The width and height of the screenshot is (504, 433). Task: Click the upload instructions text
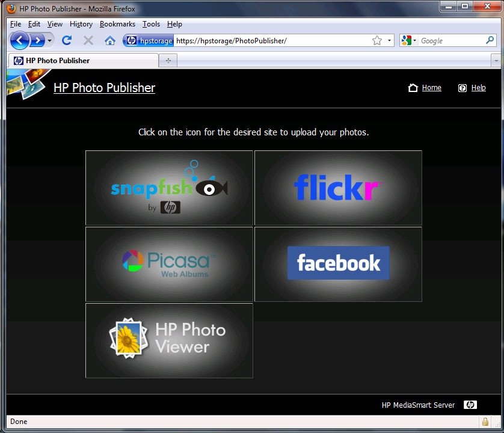[x=254, y=132]
